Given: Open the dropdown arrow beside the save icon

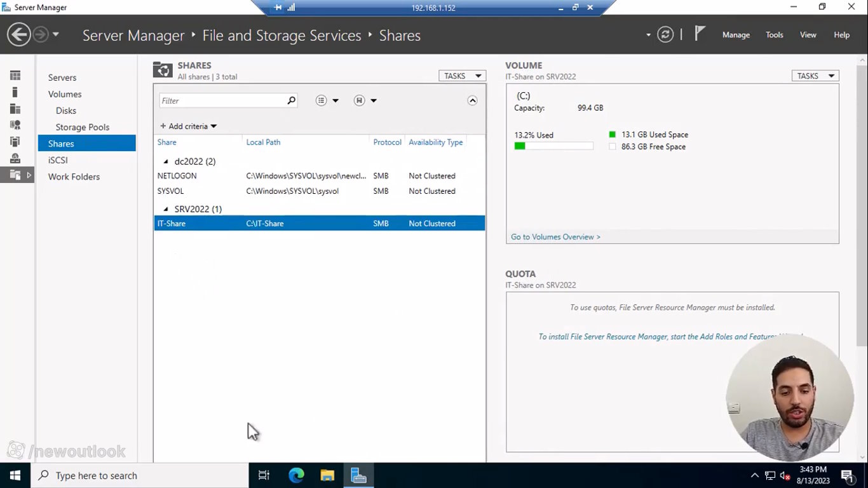Looking at the screenshot, I should click(374, 100).
